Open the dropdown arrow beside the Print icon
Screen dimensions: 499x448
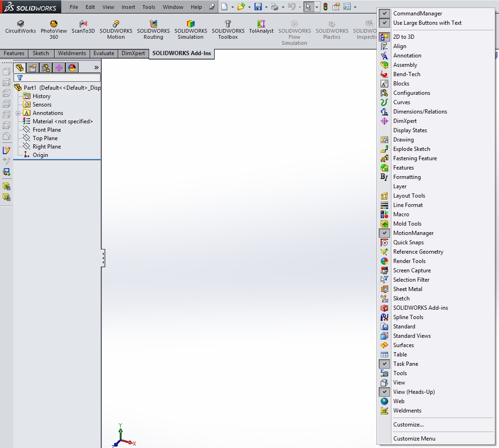coord(283,7)
